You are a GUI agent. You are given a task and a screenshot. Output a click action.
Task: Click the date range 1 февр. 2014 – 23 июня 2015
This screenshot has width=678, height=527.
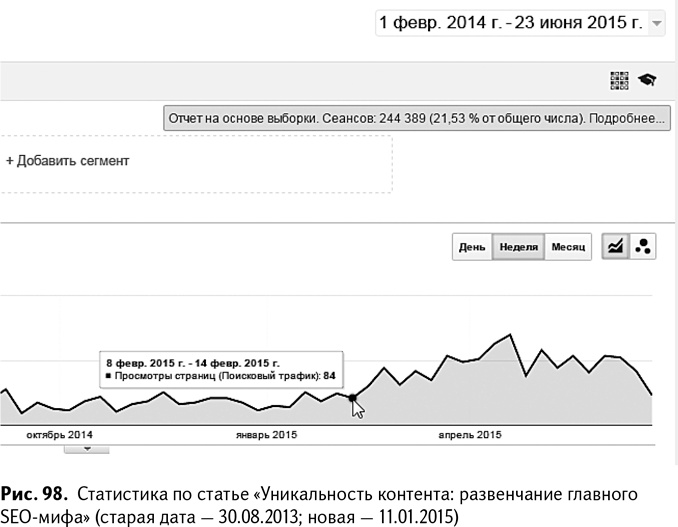510,22
